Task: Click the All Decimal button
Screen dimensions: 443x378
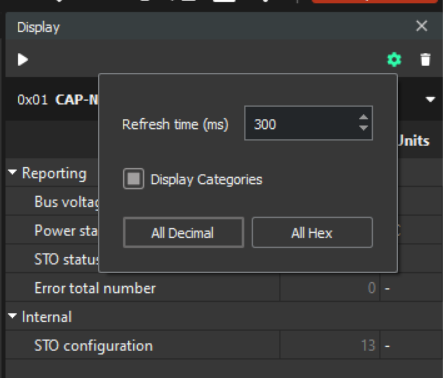Action: tap(183, 233)
